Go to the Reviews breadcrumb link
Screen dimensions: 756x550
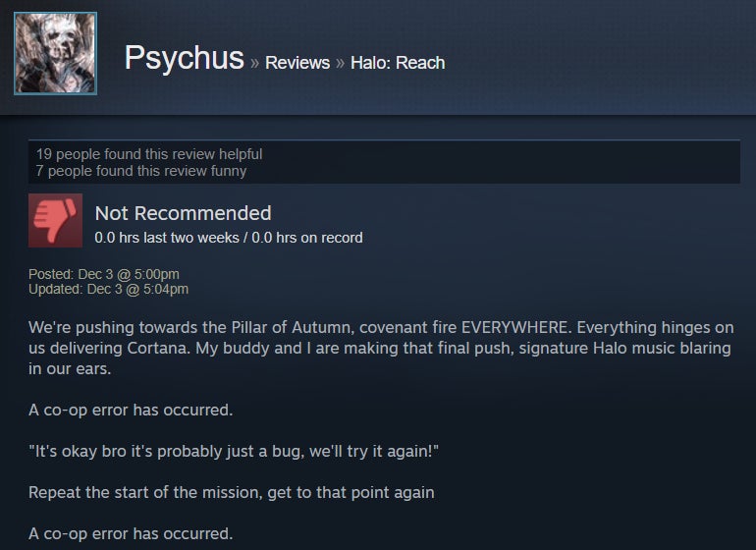pos(297,63)
